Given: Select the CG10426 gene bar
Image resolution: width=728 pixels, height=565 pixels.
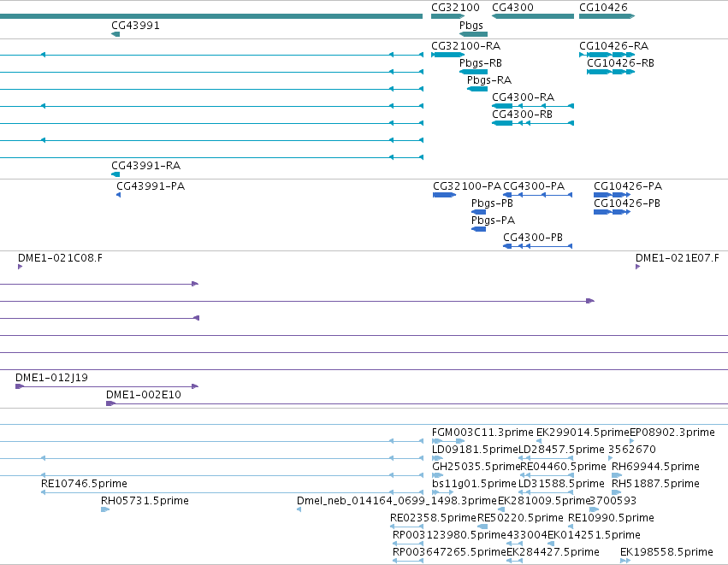Looking at the screenshot, I should pos(607,16).
